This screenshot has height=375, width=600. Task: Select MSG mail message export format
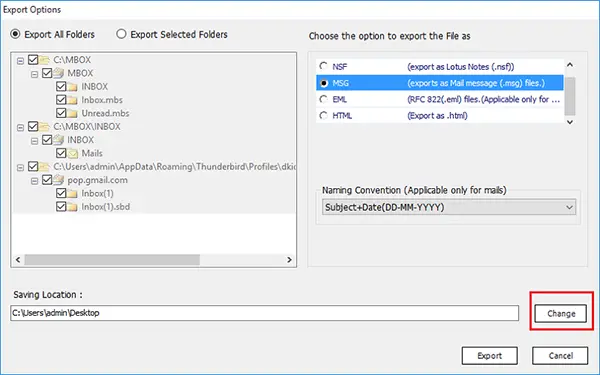pos(324,83)
